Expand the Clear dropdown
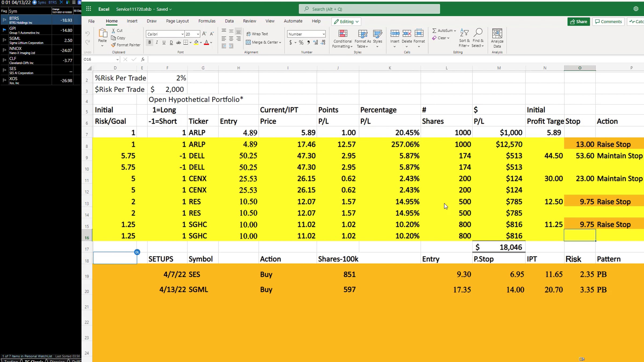 pos(448,38)
